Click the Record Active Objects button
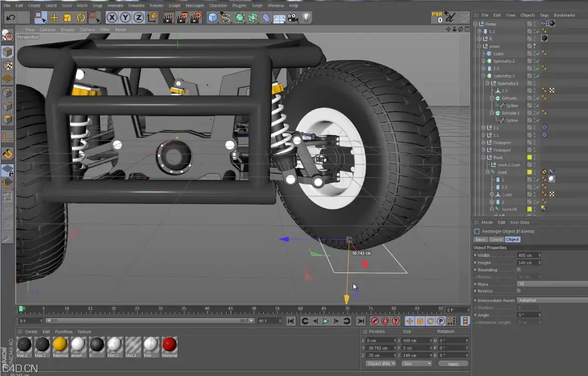The width and height of the screenshot is (588, 376). (375, 321)
